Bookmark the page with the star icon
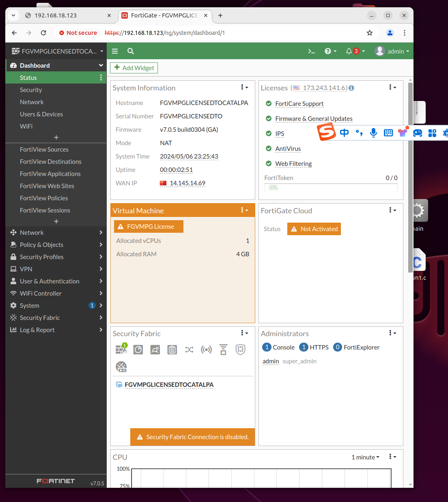The image size is (448, 502). pyautogui.click(x=369, y=33)
